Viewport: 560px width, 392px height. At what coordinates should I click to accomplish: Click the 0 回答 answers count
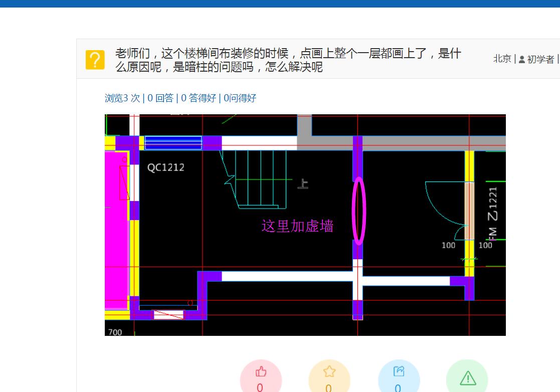pos(160,98)
